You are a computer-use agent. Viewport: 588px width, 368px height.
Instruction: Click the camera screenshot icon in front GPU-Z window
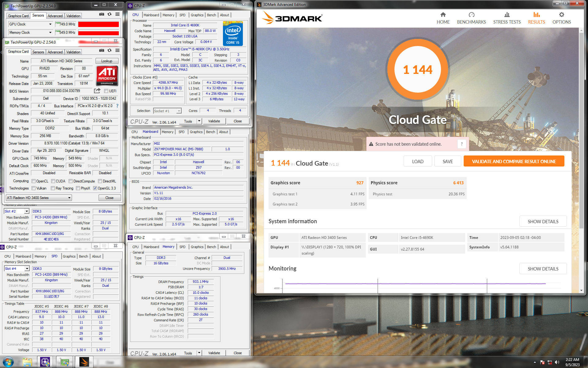[102, 51]
